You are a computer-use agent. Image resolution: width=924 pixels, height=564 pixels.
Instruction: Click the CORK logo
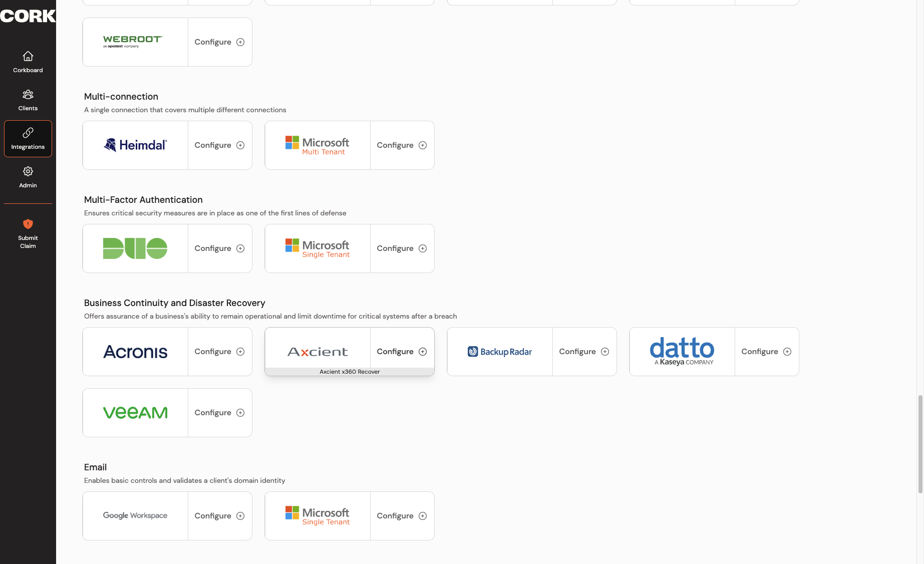click(x=28, y=16)
